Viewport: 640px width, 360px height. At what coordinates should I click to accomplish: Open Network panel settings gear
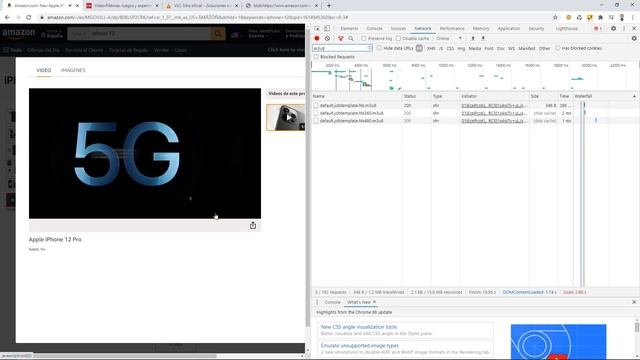634,38
